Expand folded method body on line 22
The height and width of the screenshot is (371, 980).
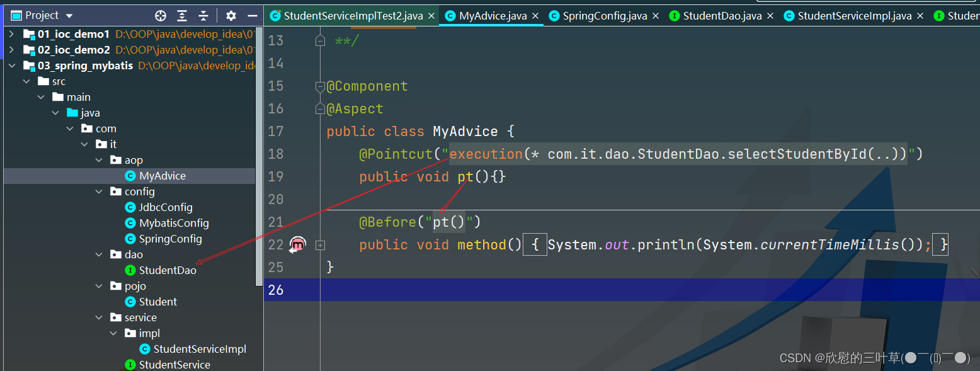320,244
